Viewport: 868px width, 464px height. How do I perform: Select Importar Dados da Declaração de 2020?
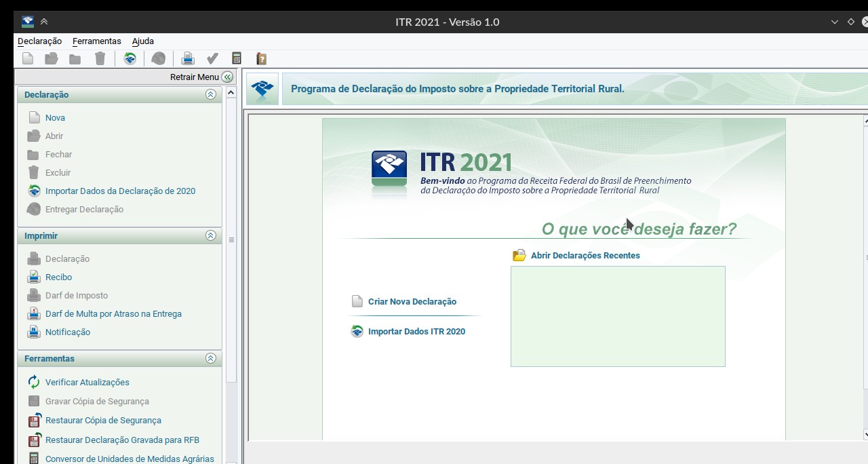point(120,191)
